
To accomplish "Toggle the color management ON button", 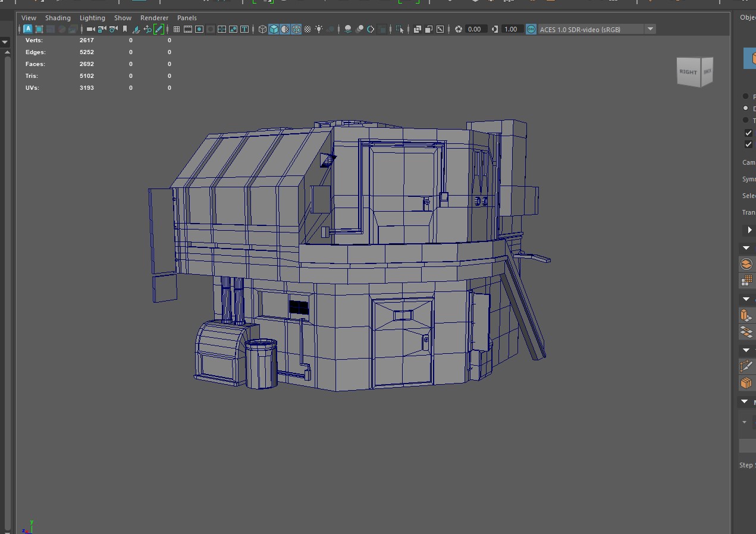I will [x=531, y=29].
